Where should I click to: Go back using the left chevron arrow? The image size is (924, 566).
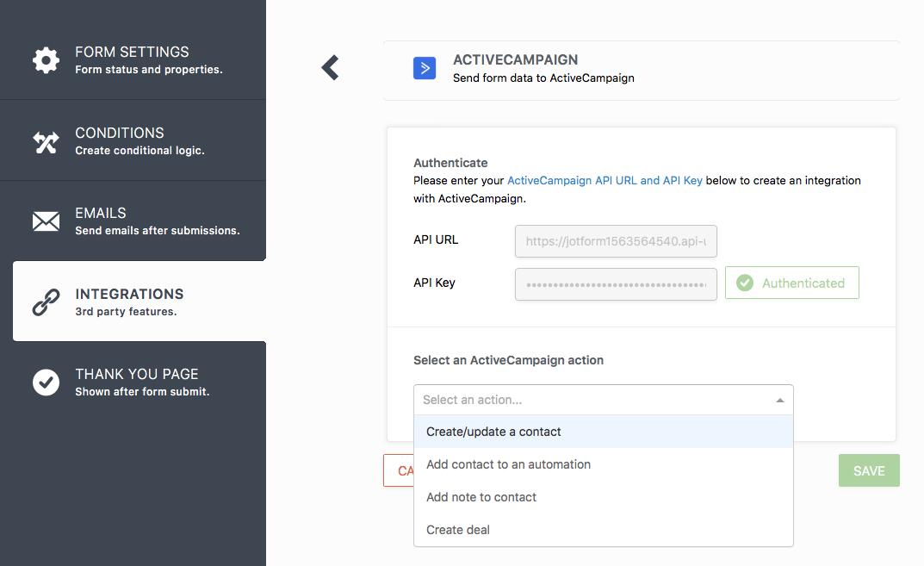click(x=330, y=68)
